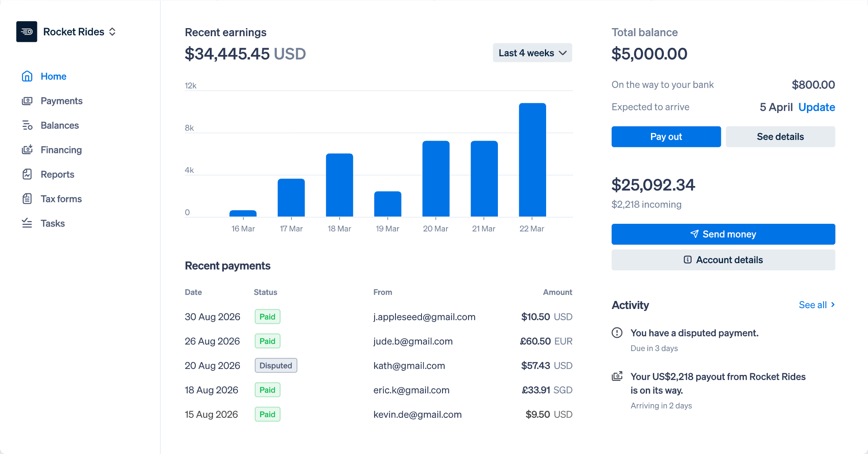Click the US$2,218 payout activity text
868x454 pixels.
pyautogui.click(x=718, y=383)
